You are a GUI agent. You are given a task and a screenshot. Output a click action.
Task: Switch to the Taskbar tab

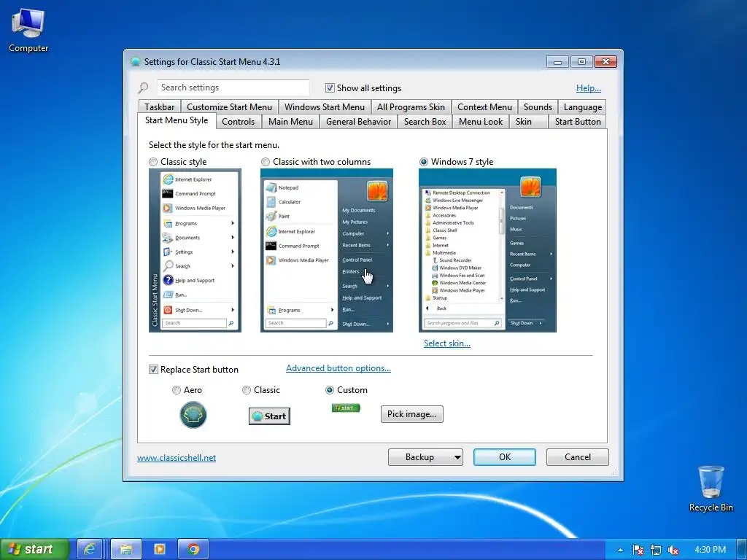coord(160,107)
